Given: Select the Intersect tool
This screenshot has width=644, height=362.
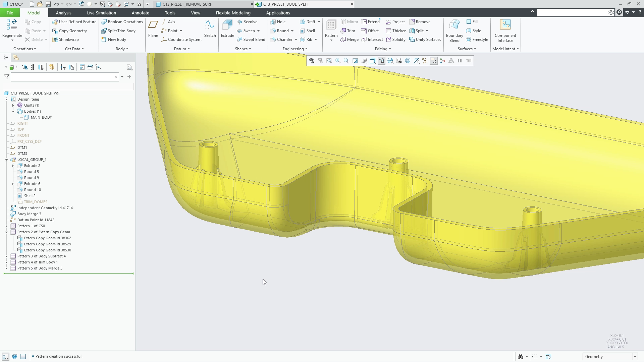Looking at the screenshot, I should pos(372,40).
